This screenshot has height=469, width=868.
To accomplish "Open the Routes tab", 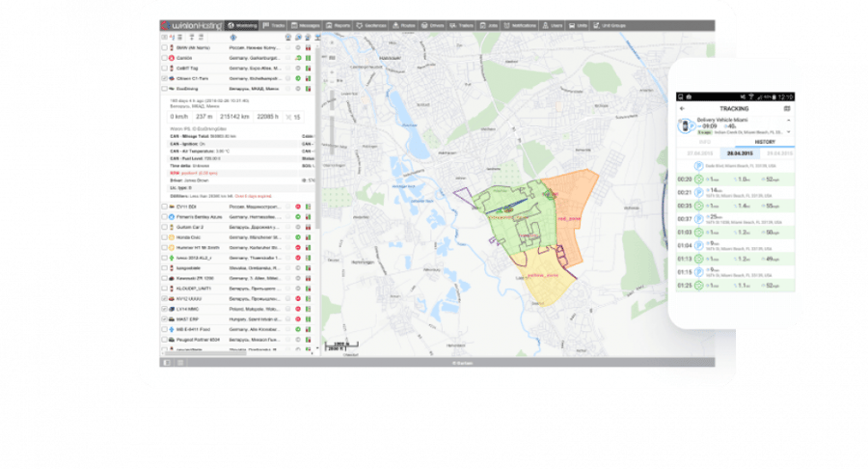I will point(404,25).
